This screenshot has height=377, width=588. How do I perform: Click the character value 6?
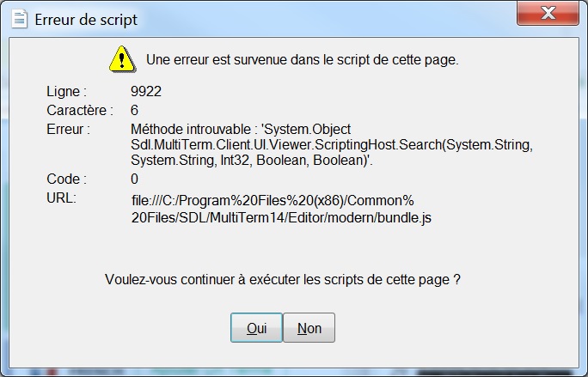coord(134,110)
